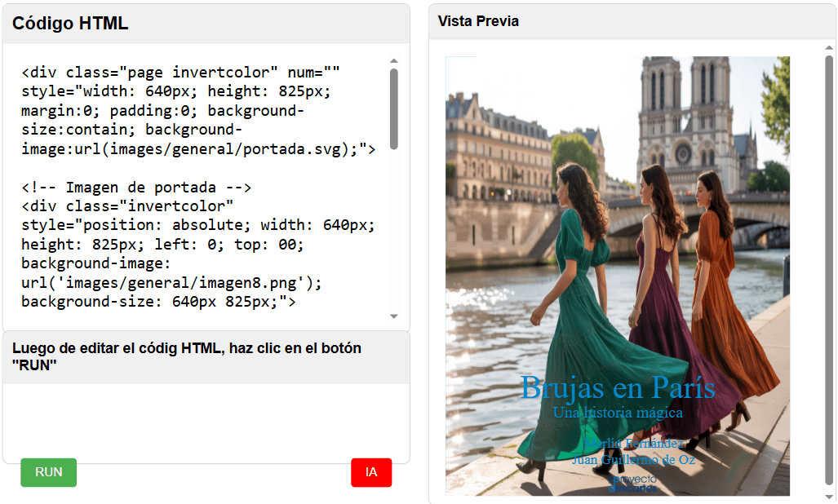Click the 'Imagen de portada' comment line
Screen dimensions: 838x504
[136, 187]
